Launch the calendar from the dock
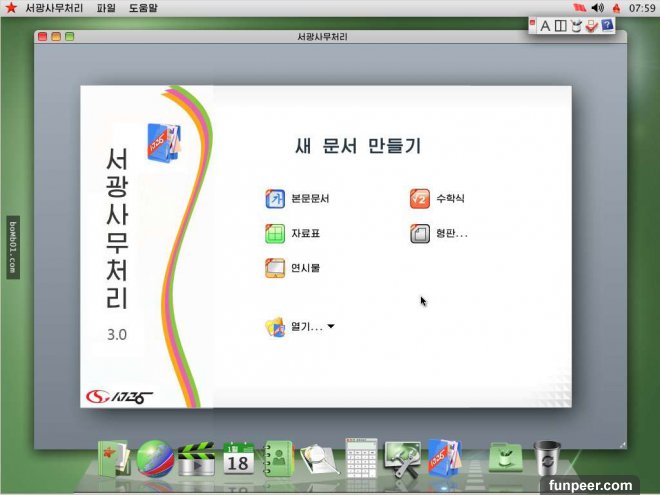The image size is (660, 495). 238,459
